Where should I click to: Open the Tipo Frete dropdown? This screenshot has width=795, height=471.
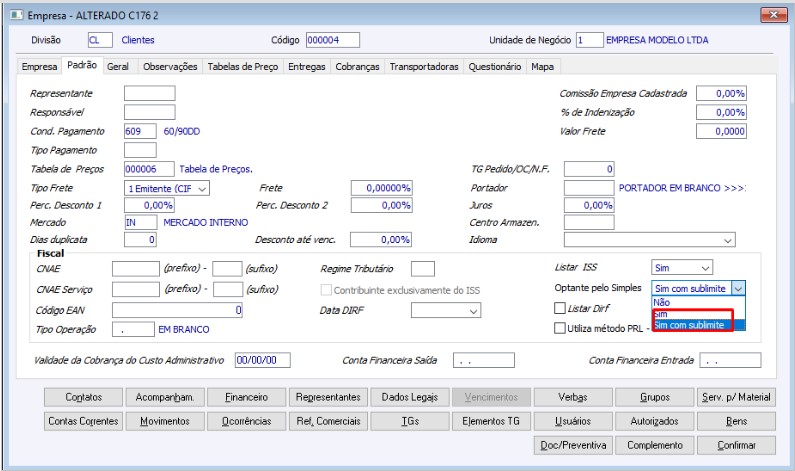[x=202, y=189]
